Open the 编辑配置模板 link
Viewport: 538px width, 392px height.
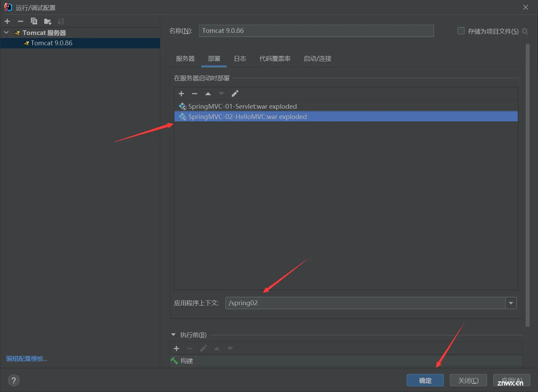27,359
